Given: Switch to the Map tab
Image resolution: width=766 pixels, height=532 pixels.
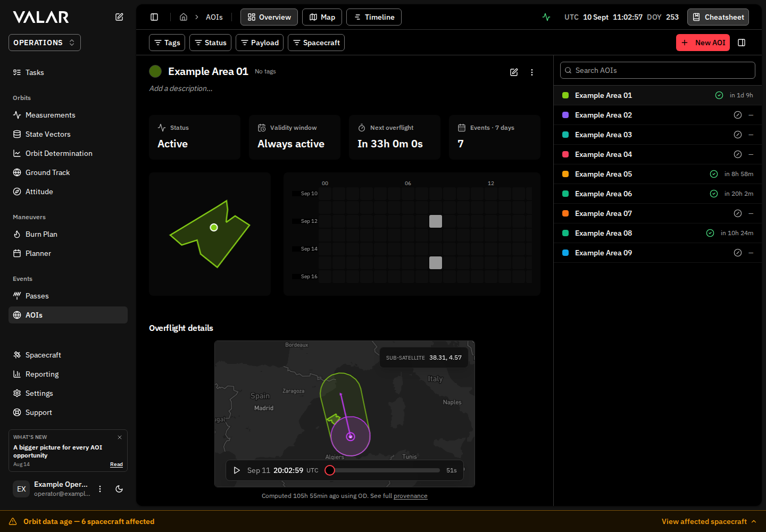Looking at the screenshot, I should 322,17.
